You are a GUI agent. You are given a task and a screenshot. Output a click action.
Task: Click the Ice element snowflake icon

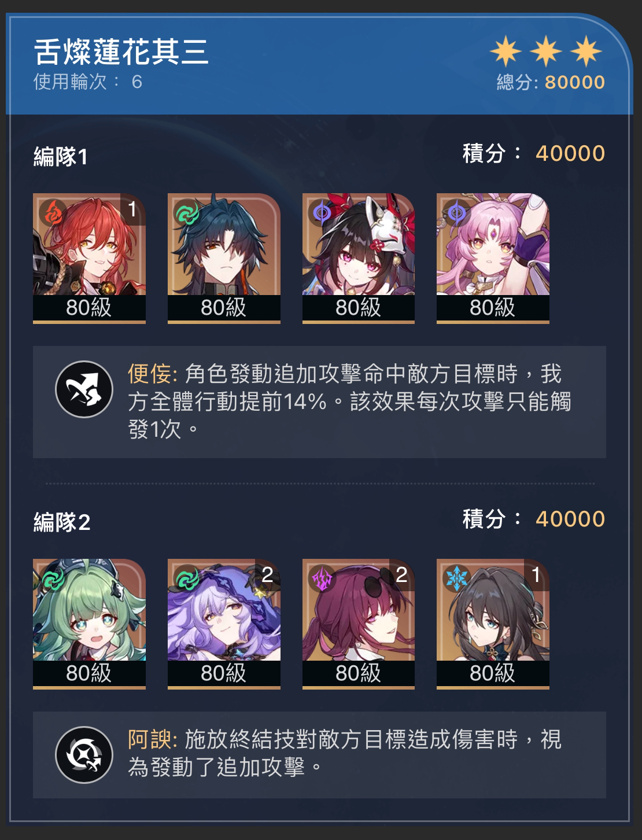(x=457, y=579)
